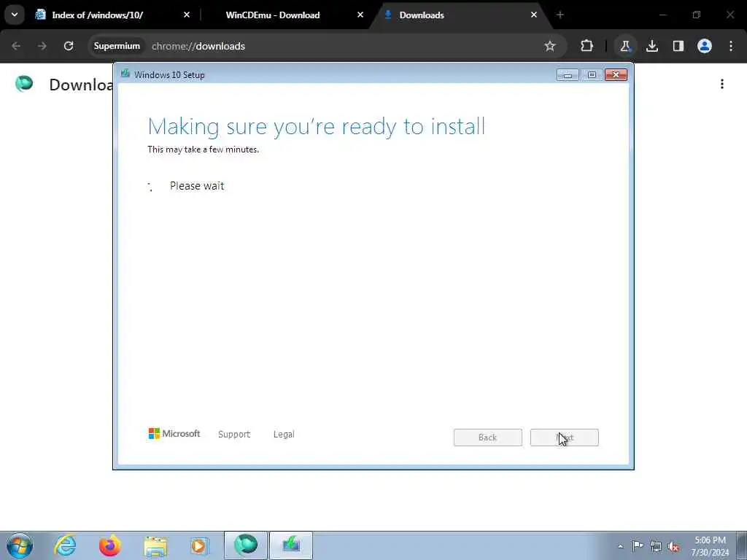Restore down the Supermium browser window
The width and height of the screenshot is (747, 560).
[x=697, y=15]
